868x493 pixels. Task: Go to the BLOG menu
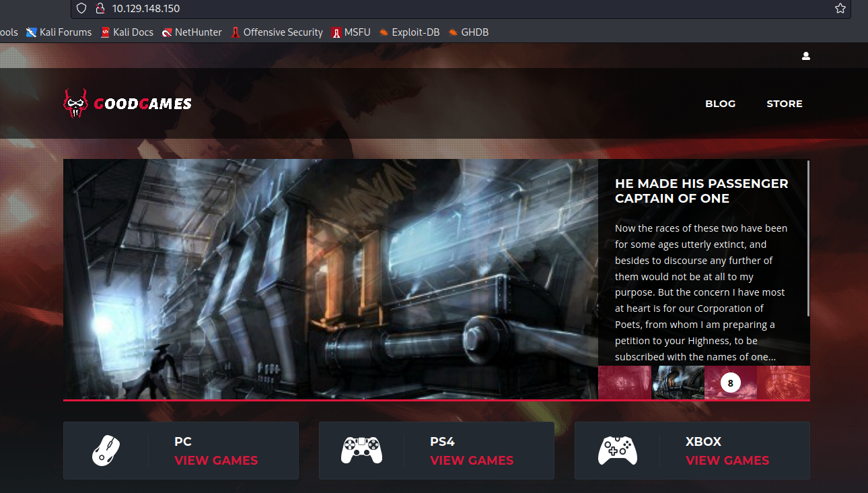[720, 104]
